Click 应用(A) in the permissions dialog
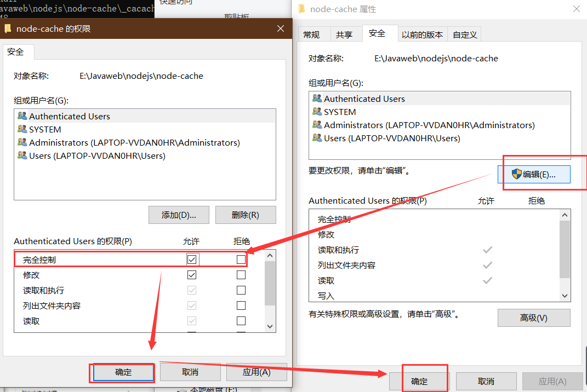 click(257, 372)
